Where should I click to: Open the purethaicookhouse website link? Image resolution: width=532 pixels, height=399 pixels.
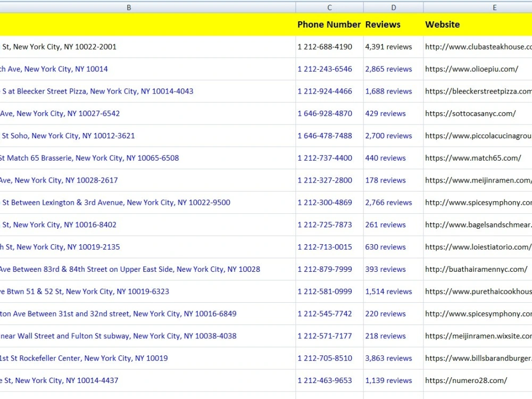coord(478,292)
